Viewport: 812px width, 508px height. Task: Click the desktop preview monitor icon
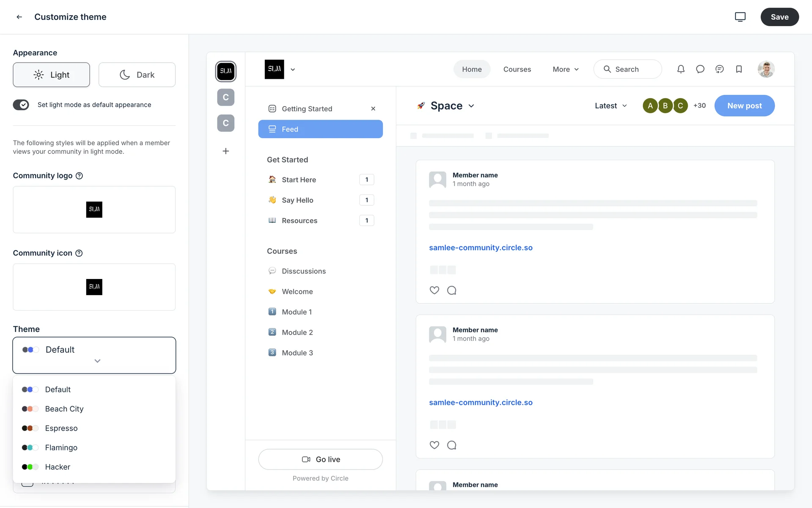click(x=740, y=17)
